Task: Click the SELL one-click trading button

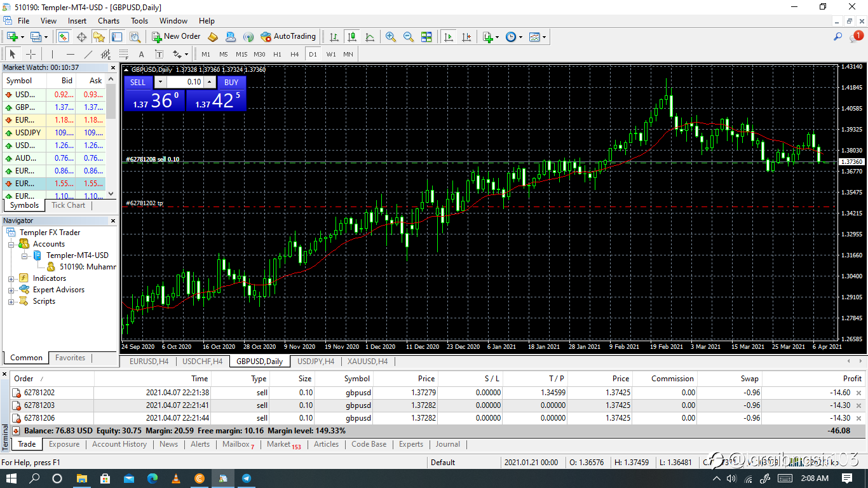Action: (138, 82)
